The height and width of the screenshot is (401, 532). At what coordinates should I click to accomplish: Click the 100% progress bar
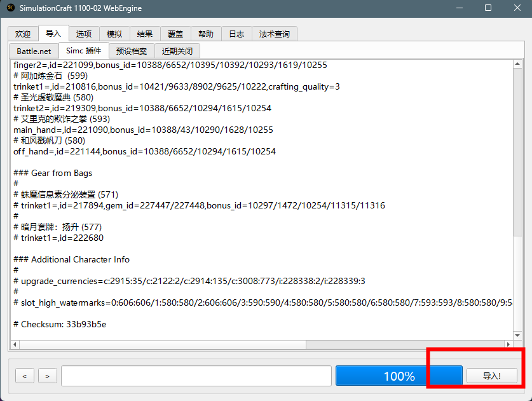pyautogui.click(x=399, y=376)
